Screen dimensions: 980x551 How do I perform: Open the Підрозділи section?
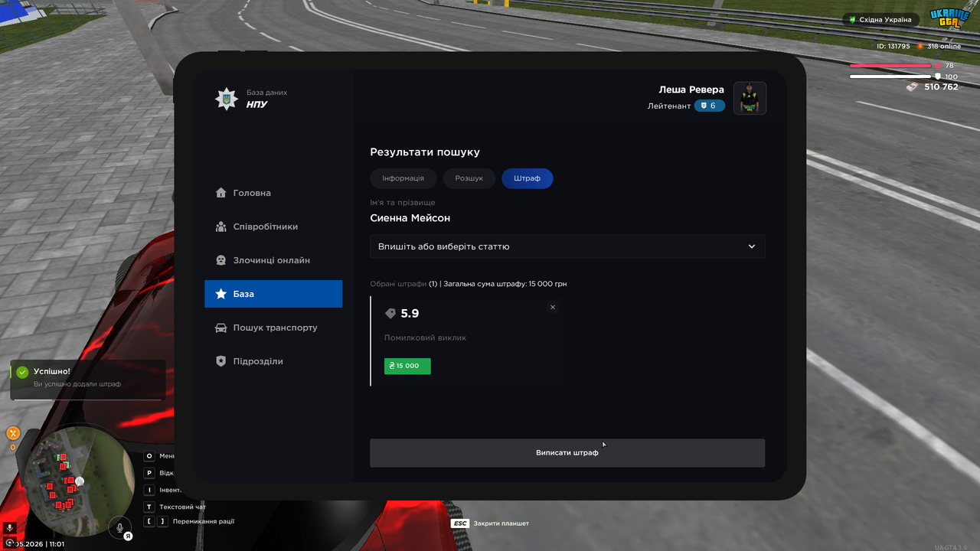[273, 361]
